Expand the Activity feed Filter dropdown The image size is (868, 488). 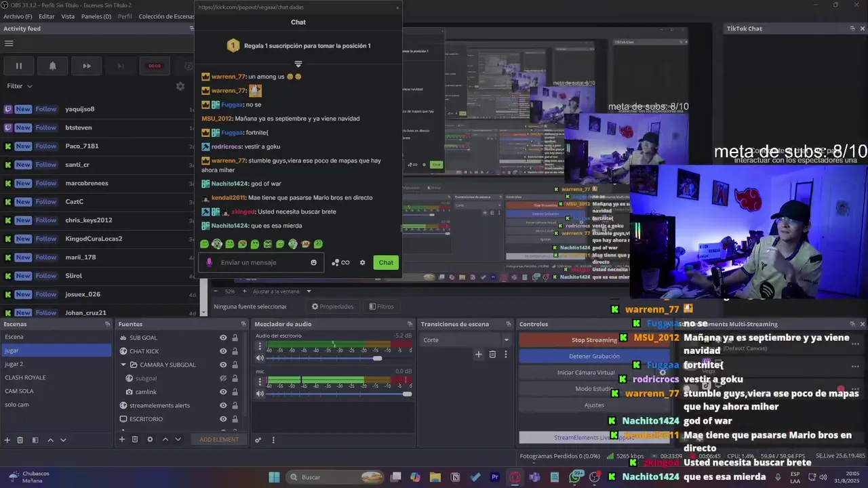20,86
